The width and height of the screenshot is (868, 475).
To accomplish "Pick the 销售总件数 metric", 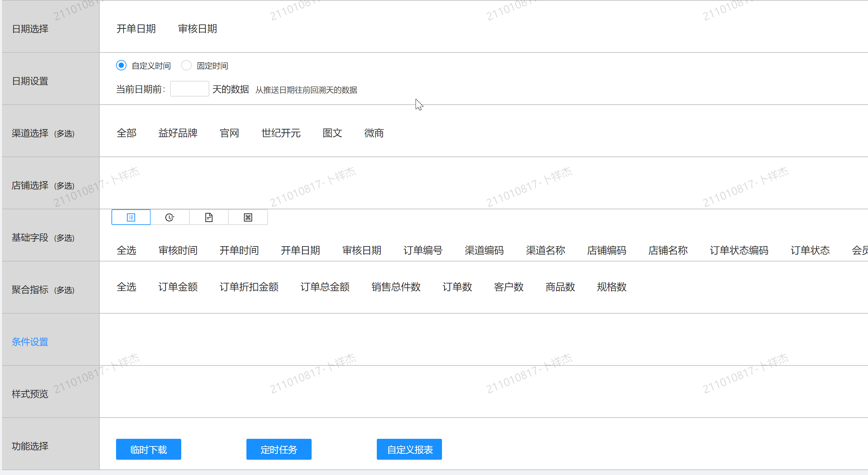I will coord(396,287).
